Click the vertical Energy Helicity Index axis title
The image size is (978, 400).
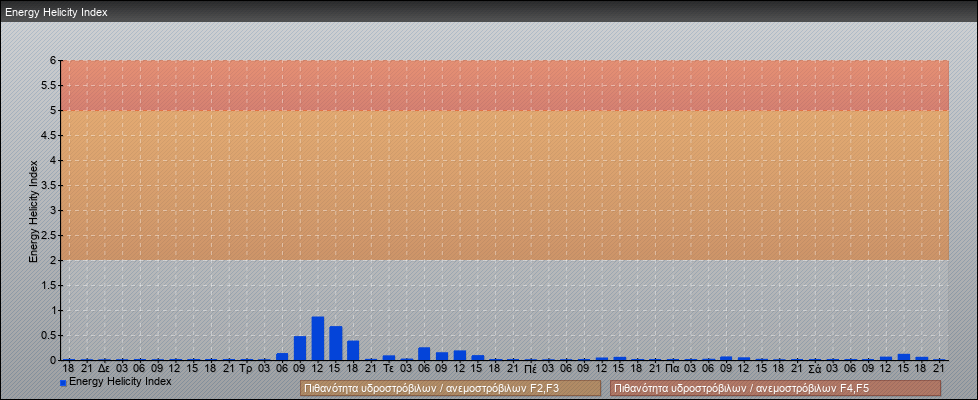click(x=34, y=211)
